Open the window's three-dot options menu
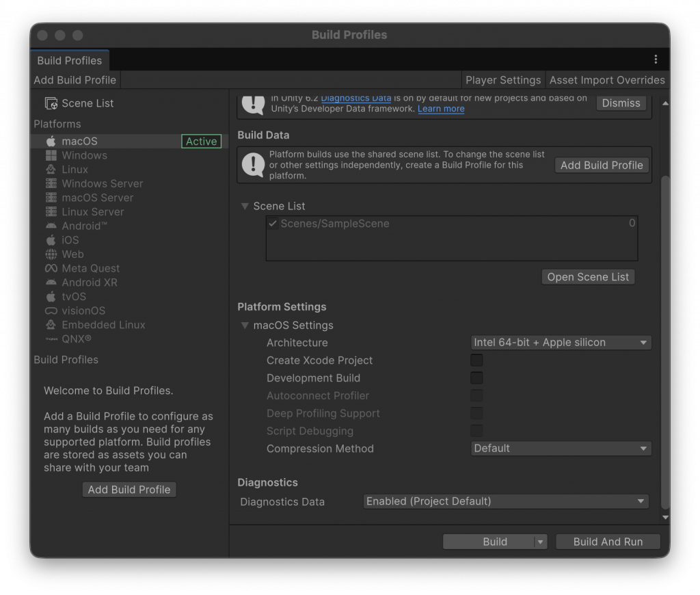This screenshot has height=595, width=700. [656, 59]
